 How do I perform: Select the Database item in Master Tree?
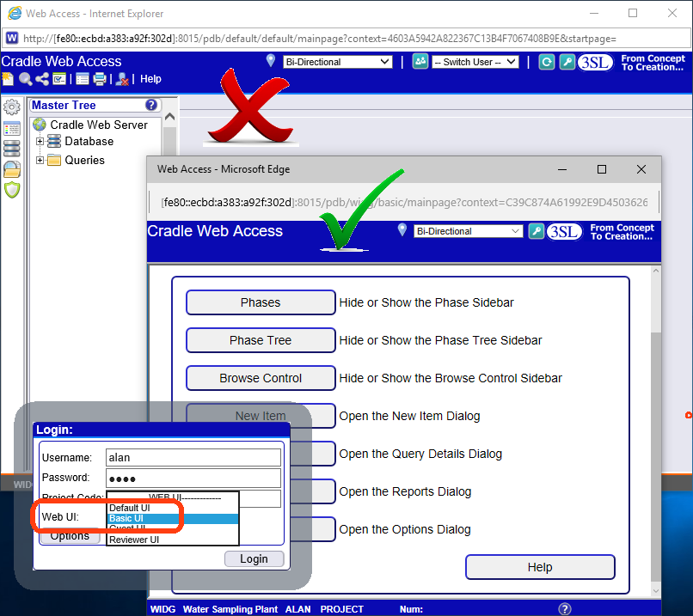[x=89, y=141]
